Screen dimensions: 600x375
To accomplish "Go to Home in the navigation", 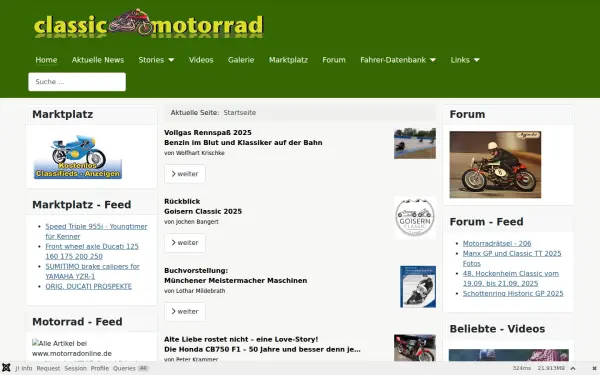I will [46, 60].
